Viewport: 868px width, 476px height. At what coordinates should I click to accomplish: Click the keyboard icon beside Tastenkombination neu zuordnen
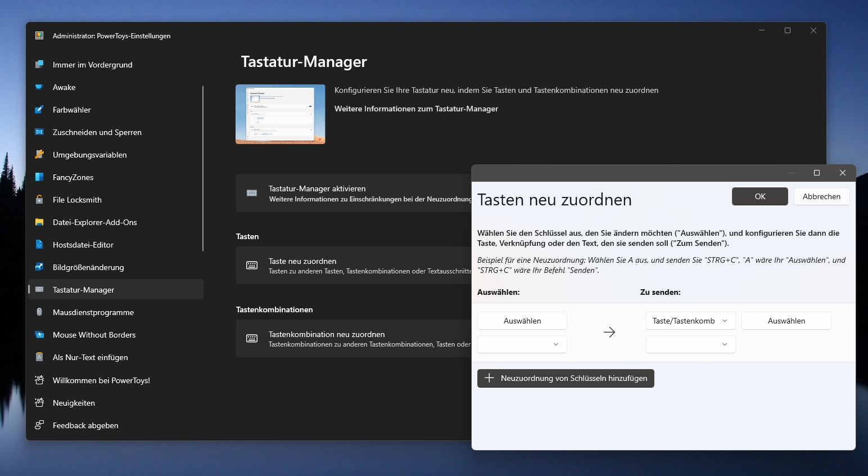[252, 339]
